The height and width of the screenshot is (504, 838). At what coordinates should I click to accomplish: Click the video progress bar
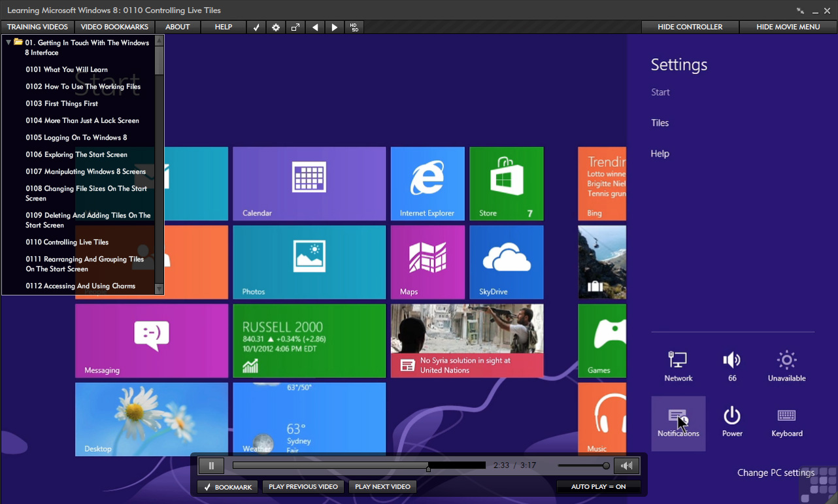click(x=359, y=465)
